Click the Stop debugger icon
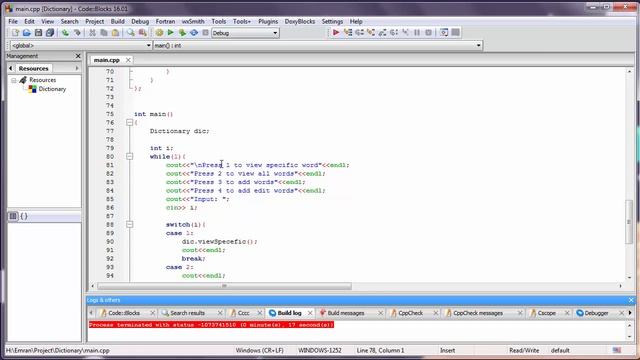Screen dimensions: 640x360 [429, 32]
